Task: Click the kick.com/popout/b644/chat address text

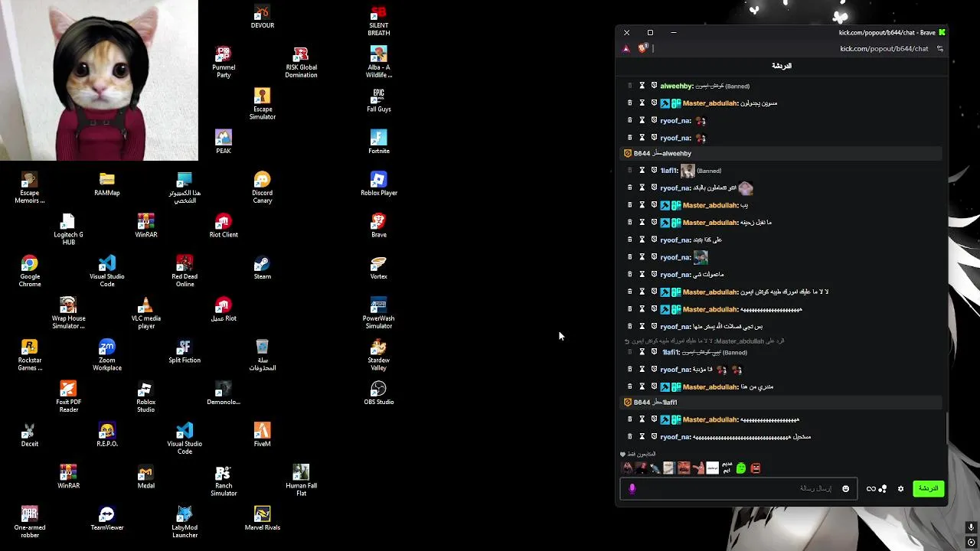Action: [x=884, y=48]
